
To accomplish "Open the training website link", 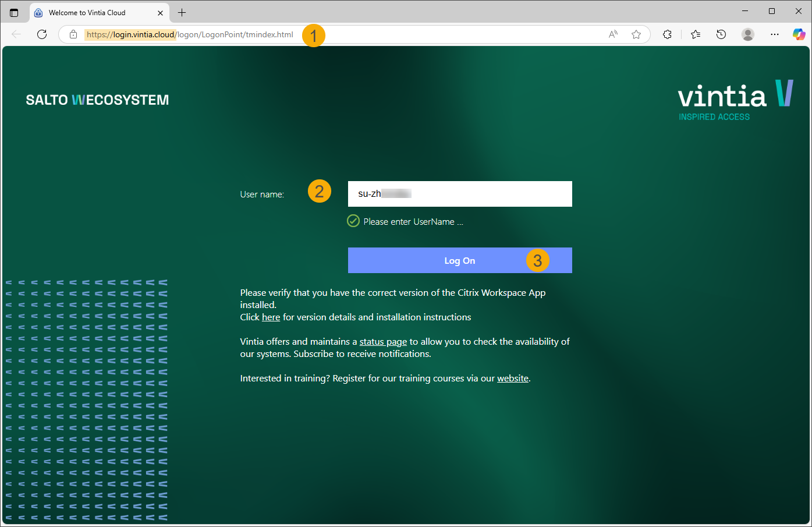I will (x=513, y=379).
